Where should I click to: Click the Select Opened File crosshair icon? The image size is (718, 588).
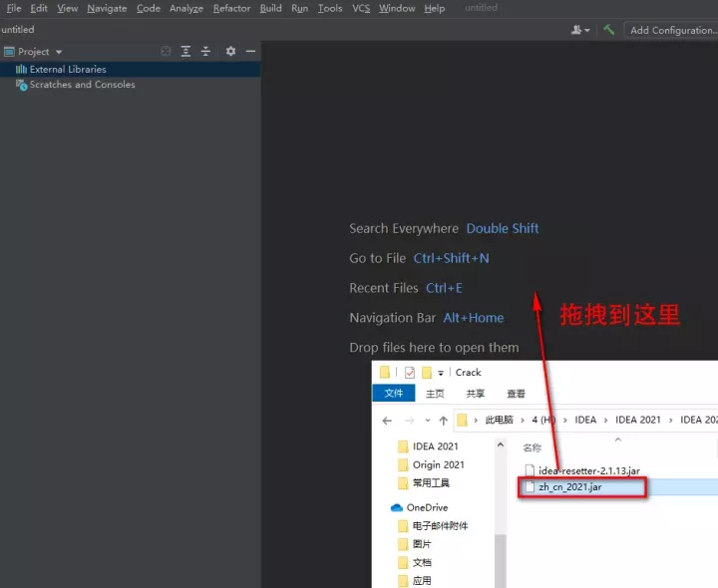tap(167, 51)
